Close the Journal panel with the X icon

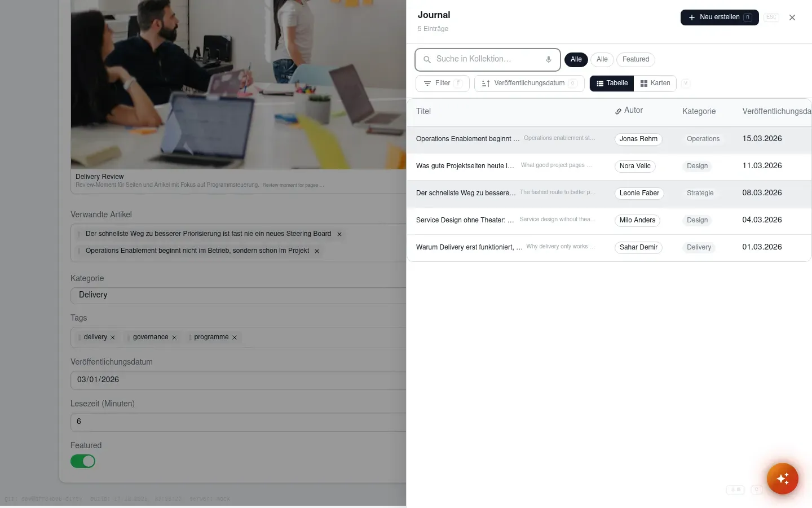coord(792,17)
